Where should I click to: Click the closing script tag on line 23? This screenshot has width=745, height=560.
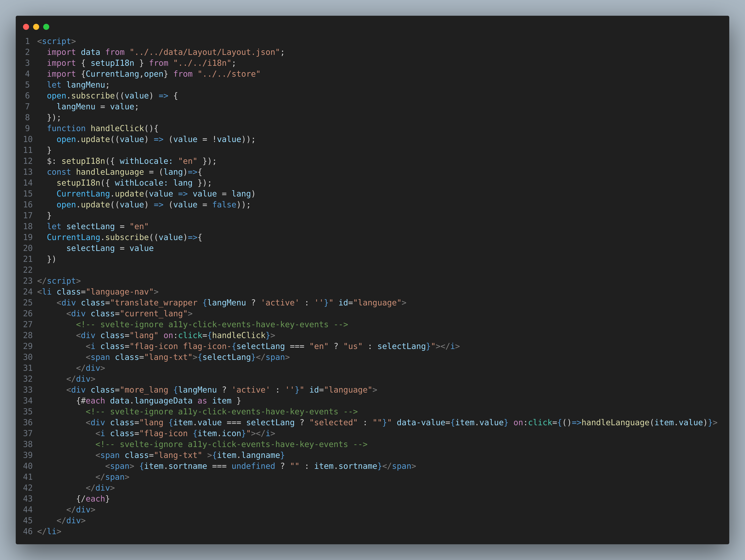coord(59,281)
